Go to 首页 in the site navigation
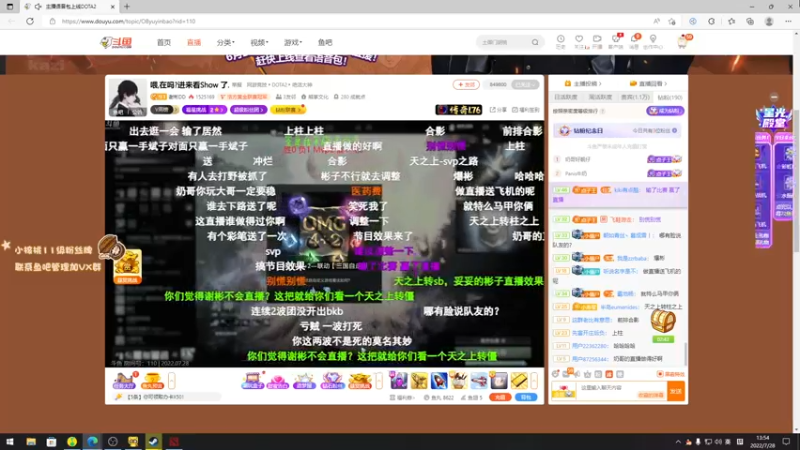 click(164, 42)
